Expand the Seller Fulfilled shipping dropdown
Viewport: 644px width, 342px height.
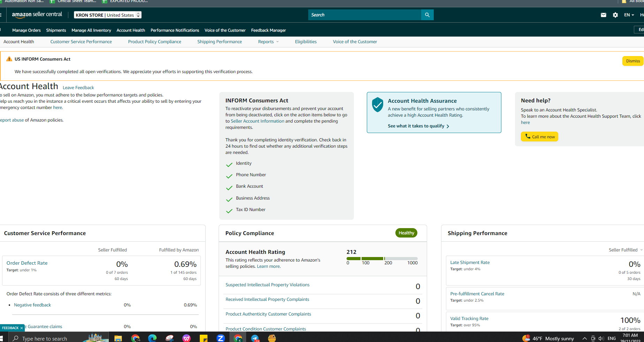click(x=626, y=250)
